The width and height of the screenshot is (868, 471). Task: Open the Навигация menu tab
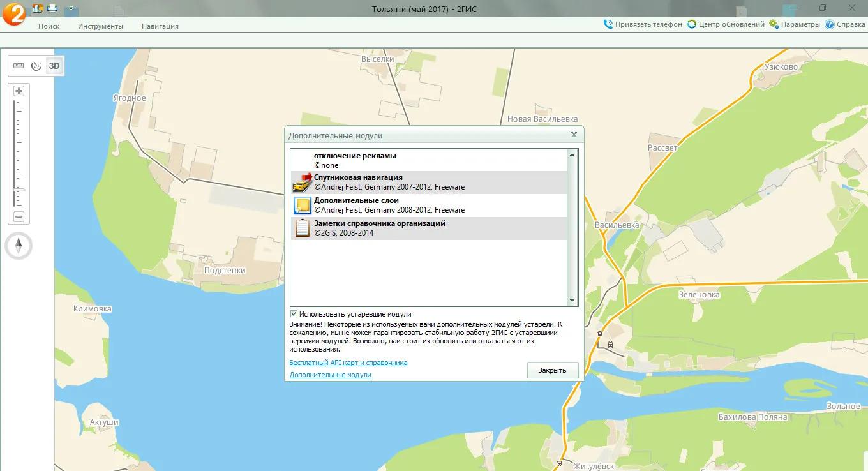tap(160, 26)
